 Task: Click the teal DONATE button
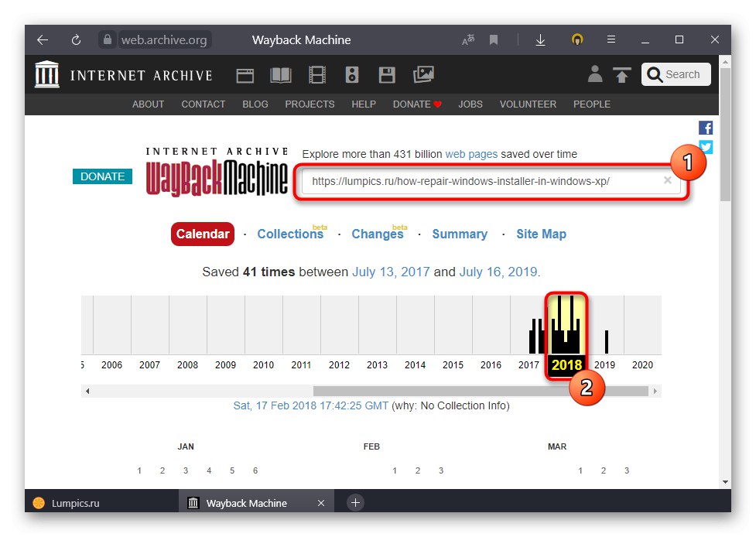pyautogui.click(x=102, y=176)
